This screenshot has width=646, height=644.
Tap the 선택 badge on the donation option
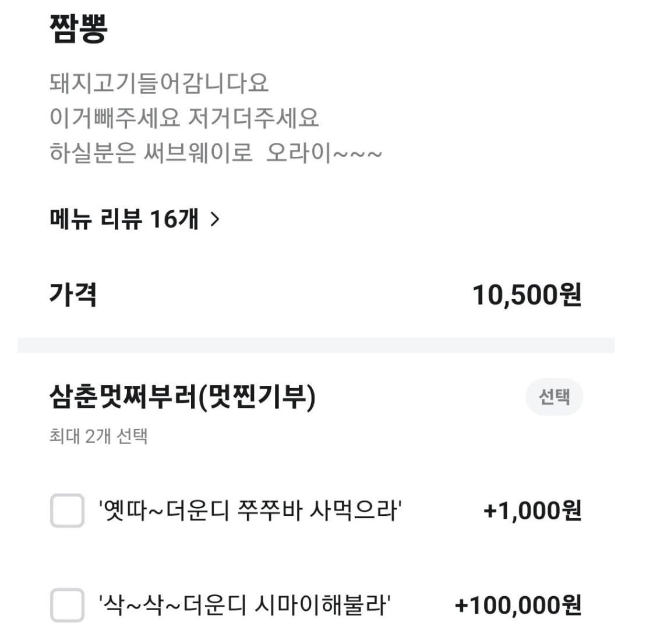(554, 397)
